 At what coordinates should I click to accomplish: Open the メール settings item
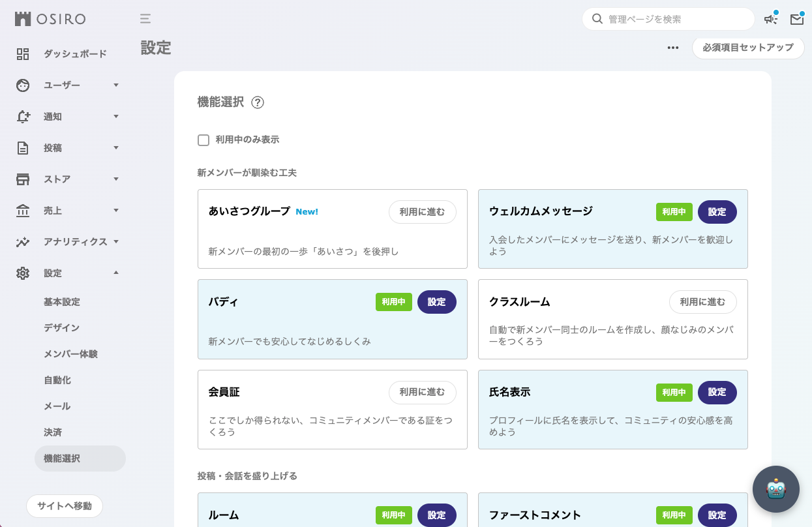[57, 406]
